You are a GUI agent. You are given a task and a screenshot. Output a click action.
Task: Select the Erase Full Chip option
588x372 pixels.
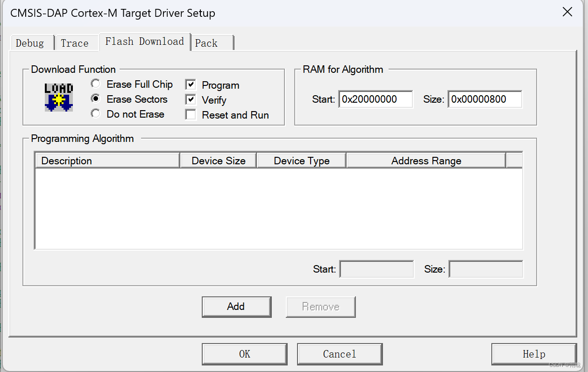tap(96, 84)
